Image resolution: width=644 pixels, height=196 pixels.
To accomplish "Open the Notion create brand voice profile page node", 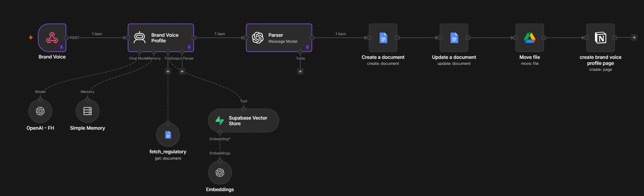I will point(601,37).
